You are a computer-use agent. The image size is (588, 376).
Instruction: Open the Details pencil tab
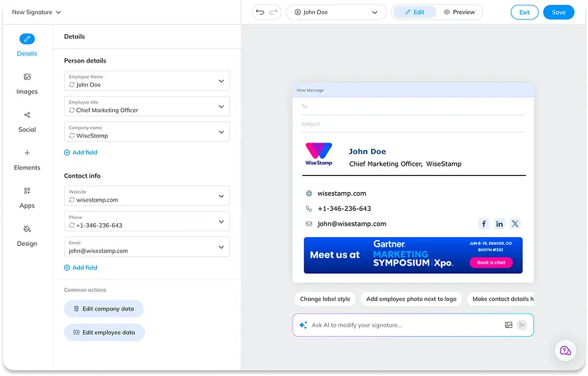[27, 45]
